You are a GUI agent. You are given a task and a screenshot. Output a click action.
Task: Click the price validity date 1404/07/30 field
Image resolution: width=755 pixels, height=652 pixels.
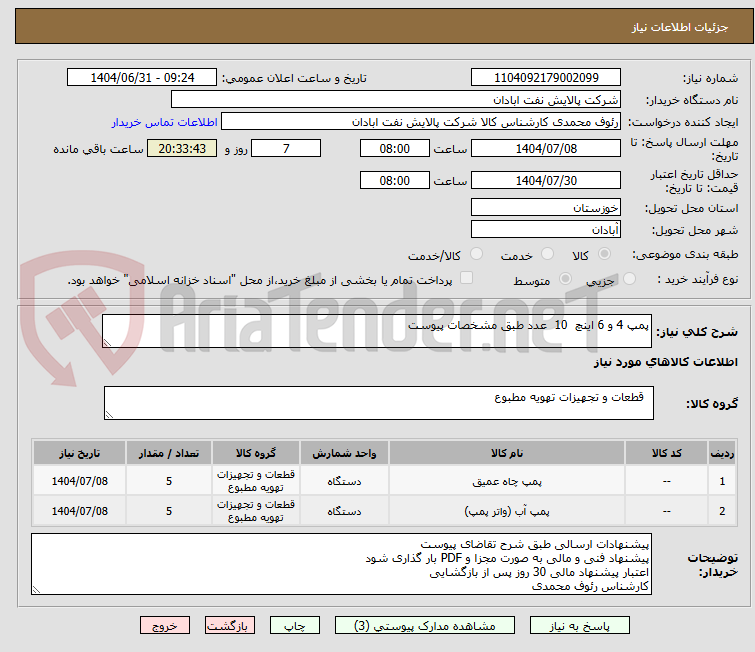546,181
